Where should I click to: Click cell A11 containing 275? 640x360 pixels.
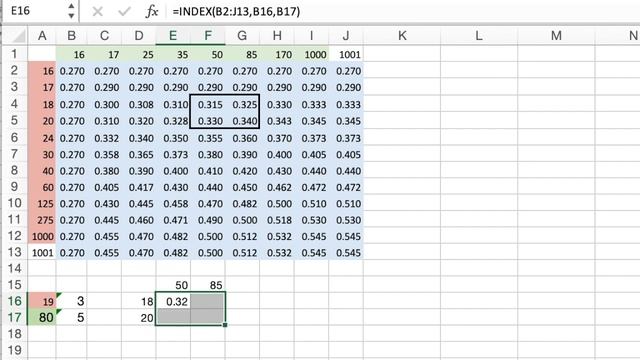click(42, 220)
